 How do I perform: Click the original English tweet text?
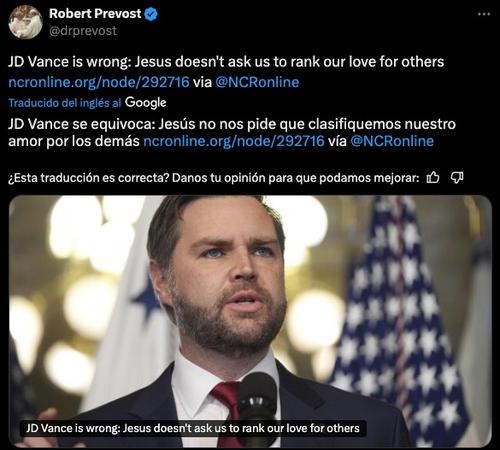click(226, 62)
